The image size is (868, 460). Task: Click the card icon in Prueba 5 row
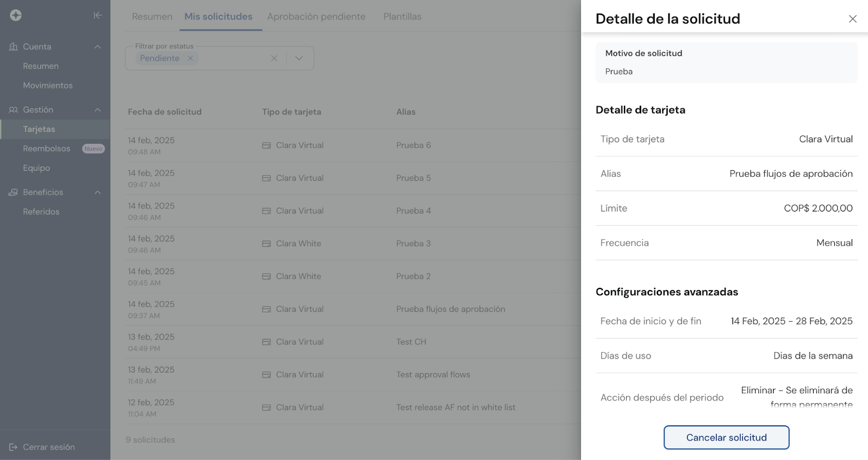pos(266,178)
